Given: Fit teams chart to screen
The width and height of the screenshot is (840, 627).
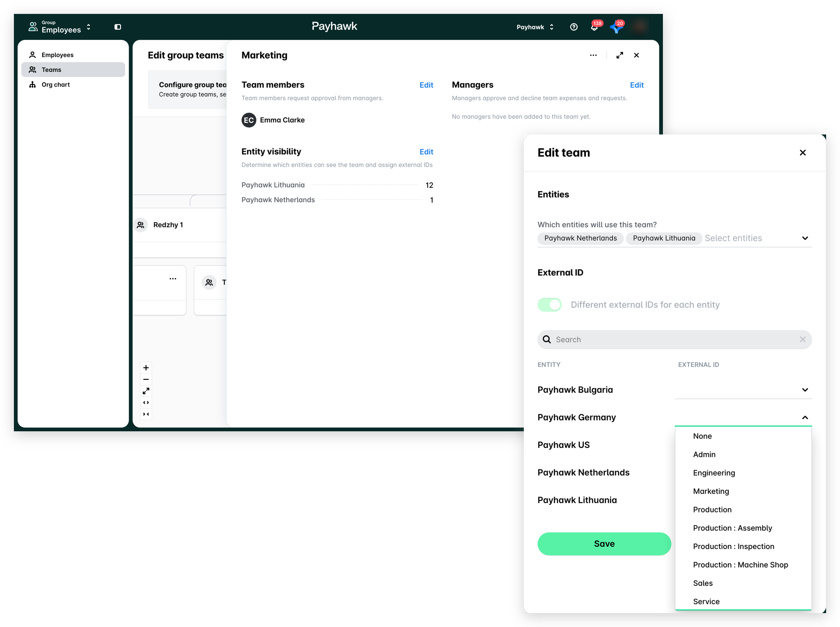Looking at the screenshot, I should click(146, 391).
